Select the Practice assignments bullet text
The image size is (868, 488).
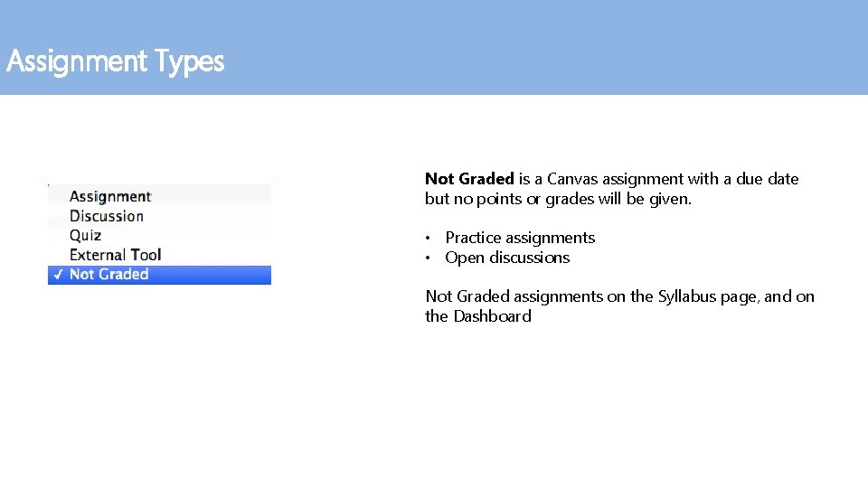(x=520, y=238)
